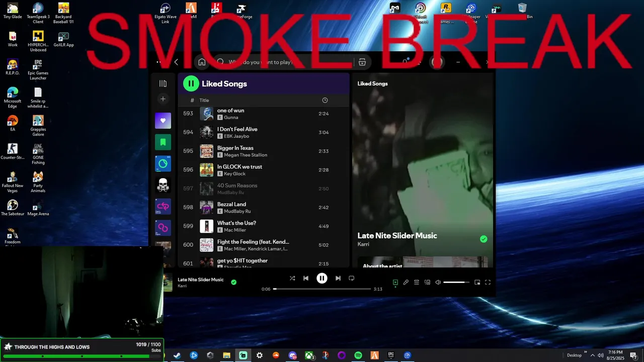
Task: Seek using the song progress bar
Action: point(322,289)
